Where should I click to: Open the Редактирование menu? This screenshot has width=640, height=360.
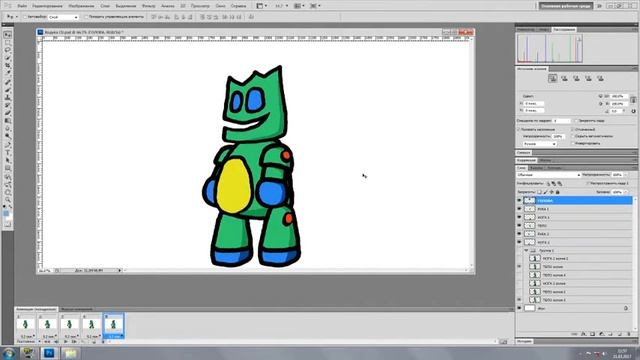coord(47,6)
